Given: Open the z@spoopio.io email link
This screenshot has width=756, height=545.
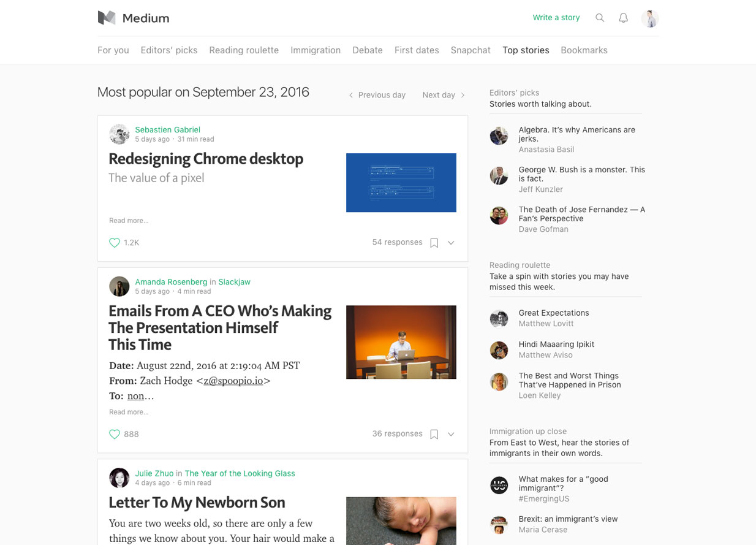Looking at the screenshot, I should [x=233, y=381].
